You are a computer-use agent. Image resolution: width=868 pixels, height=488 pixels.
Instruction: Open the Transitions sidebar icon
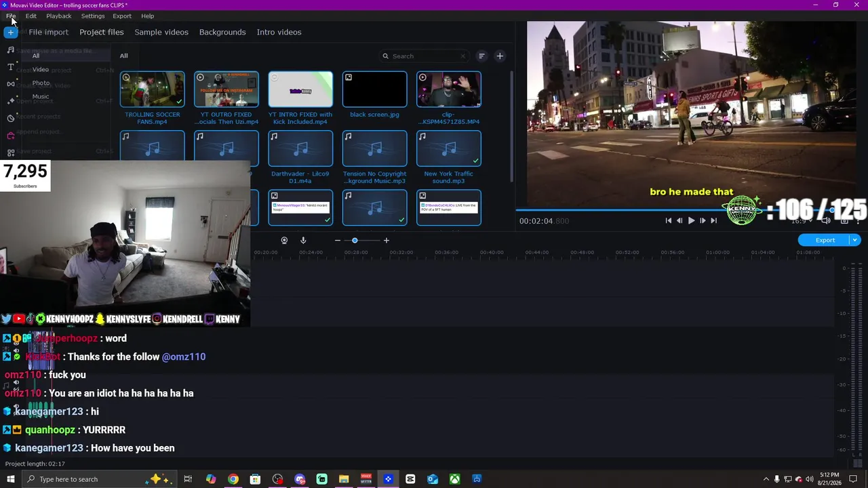tap(10, 84)
